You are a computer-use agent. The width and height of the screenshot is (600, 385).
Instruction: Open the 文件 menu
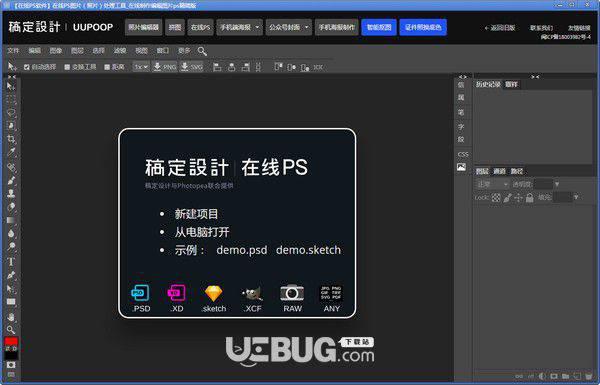[13, 51]
